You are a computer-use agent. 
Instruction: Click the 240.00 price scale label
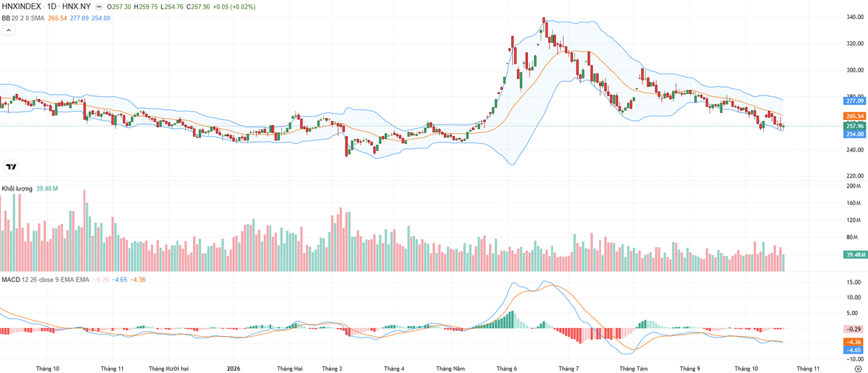[x=856, y=150]
